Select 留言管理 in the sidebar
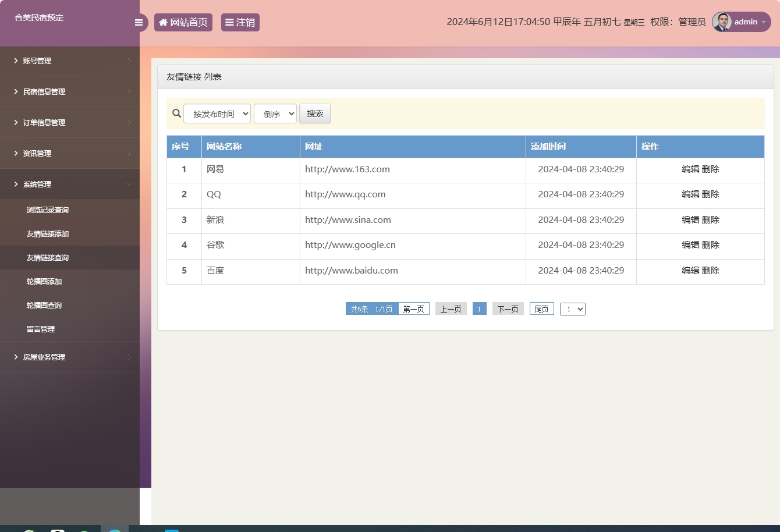780x532 pixels. [41, 329]
